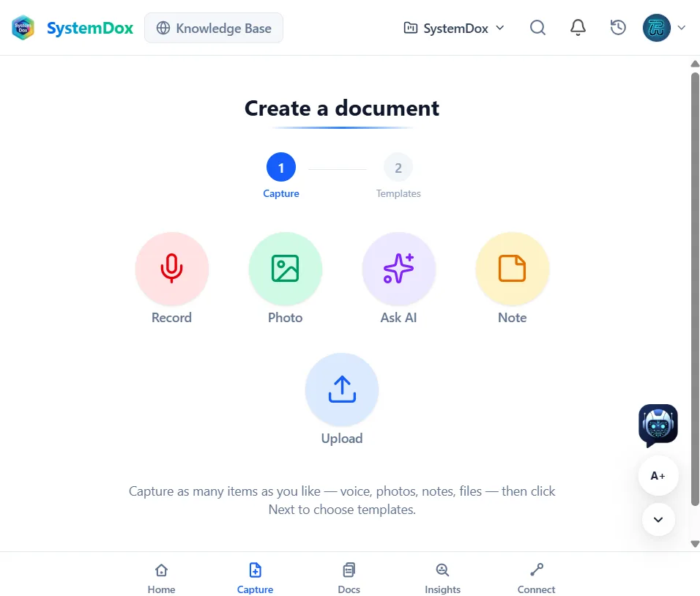This screenshot has height=596, width=700.
Task: Create a Note
Action: pyautogui.click(x=512, y=269)
